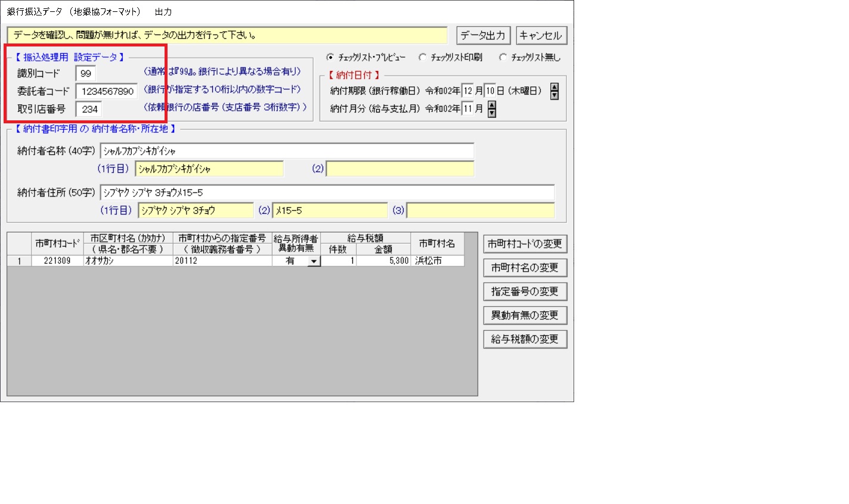
Task: Click the データ出力 button
Action: pos(482,35)
